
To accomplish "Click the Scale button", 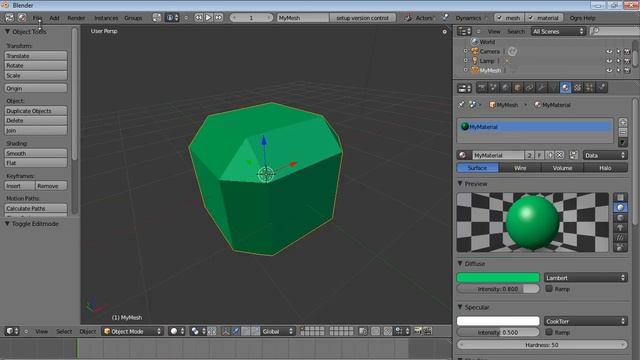I will point(36,76).
